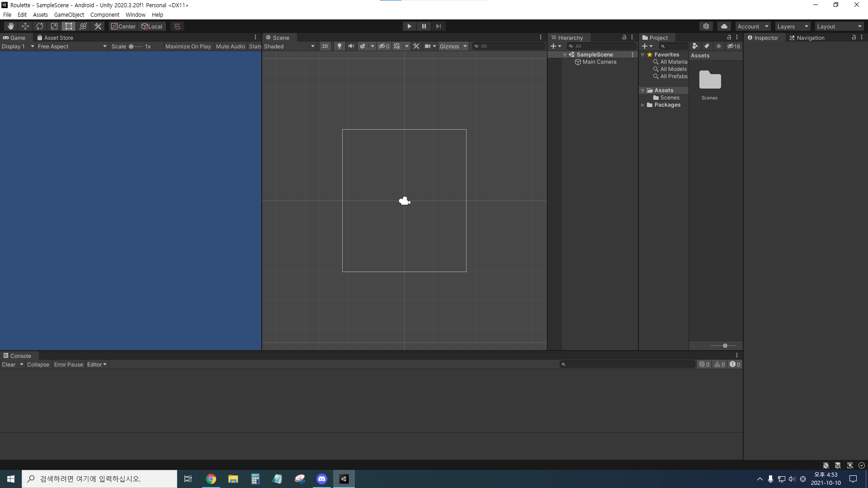Select the Move tool
868x488 pixels.
[25, 26]
